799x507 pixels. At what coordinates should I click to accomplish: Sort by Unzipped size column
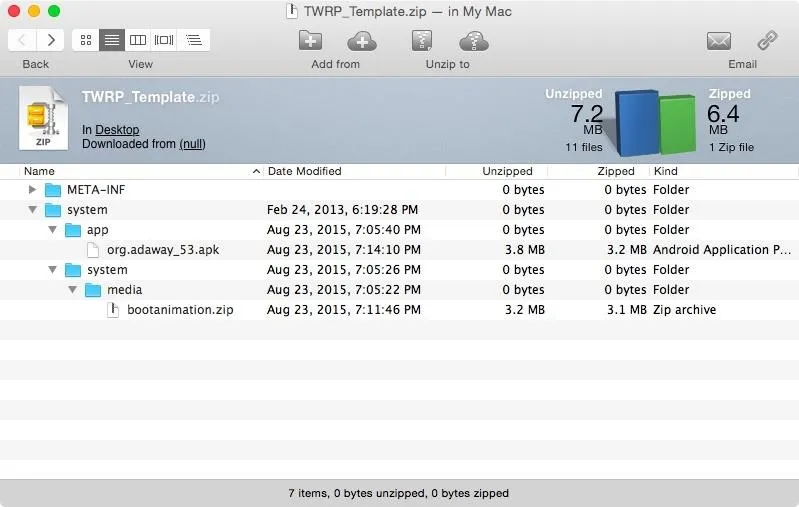[497, 171]
